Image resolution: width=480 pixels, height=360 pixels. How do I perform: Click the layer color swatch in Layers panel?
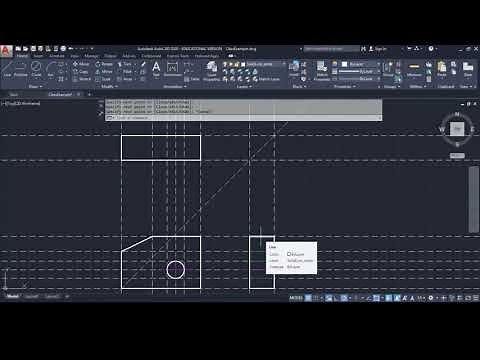[x=243, y=64]
